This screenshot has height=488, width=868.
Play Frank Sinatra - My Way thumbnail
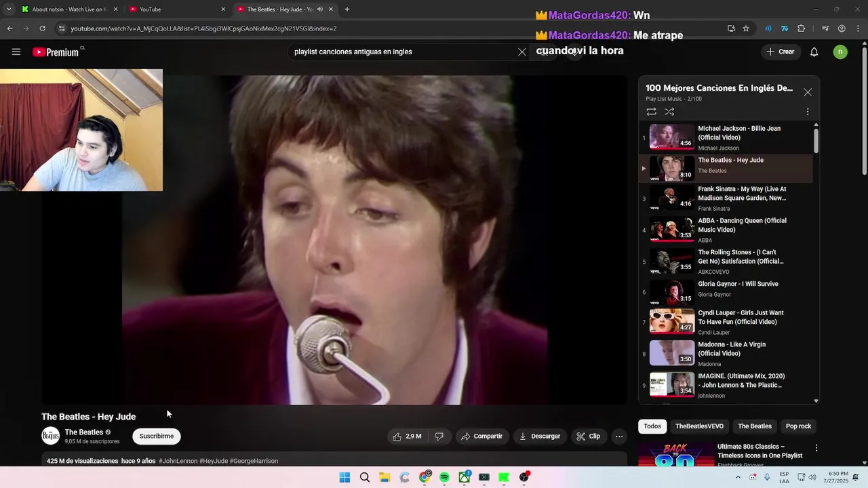(x=672, y=197)
